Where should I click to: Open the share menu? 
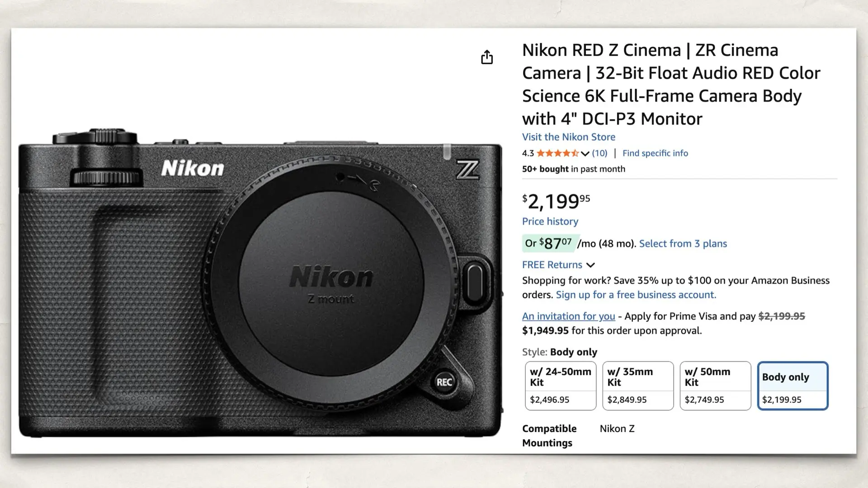(x=487, y=57)
